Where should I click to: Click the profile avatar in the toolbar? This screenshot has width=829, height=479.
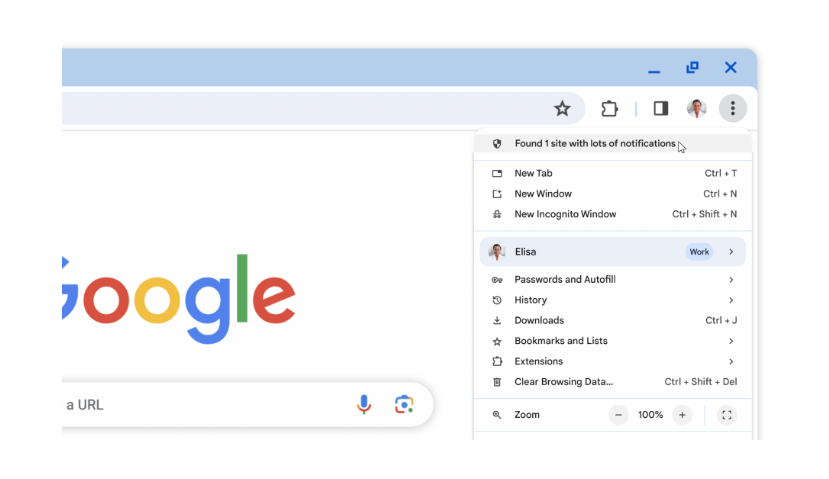tap(696, 108)
